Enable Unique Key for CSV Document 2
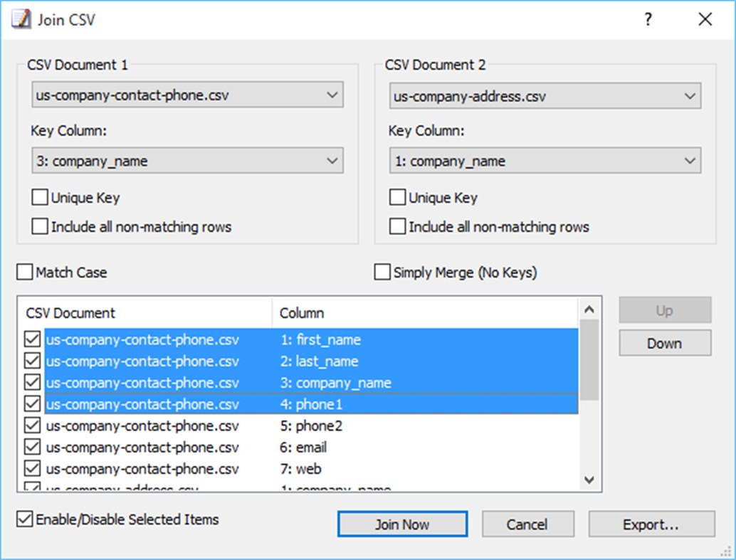736x560 pixels. [x=397, y=197]
